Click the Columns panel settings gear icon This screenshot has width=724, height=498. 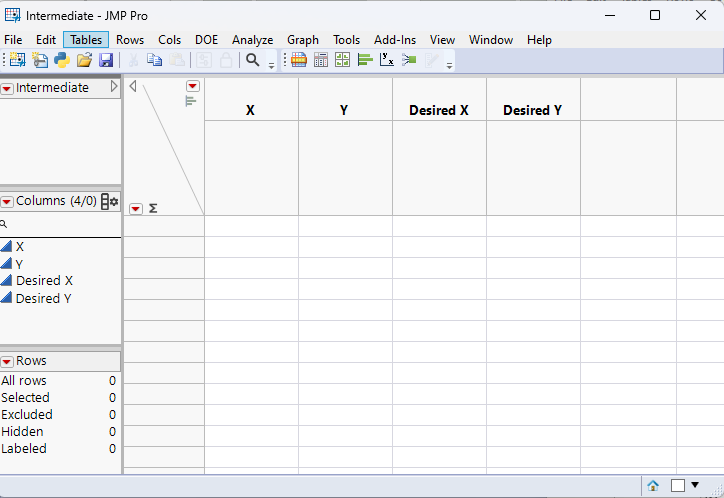(109, 202)
